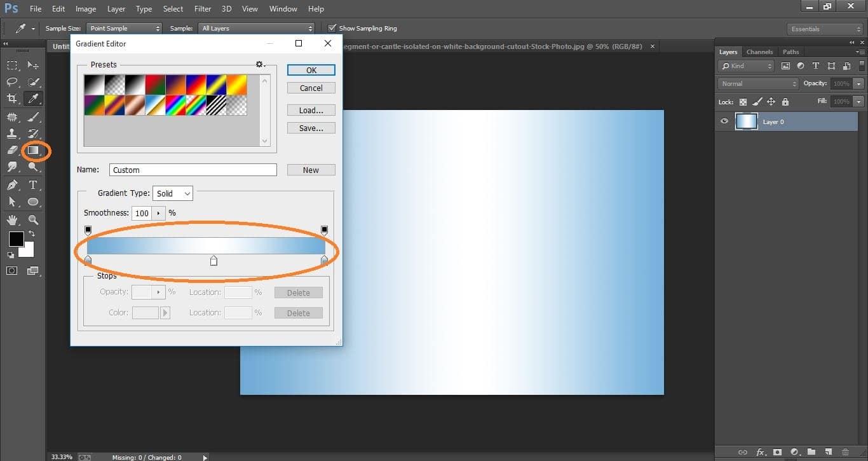Open the Gradient Type dropdown
The height and width of the screenshot is (461, 868).
(x=172, y=193)
